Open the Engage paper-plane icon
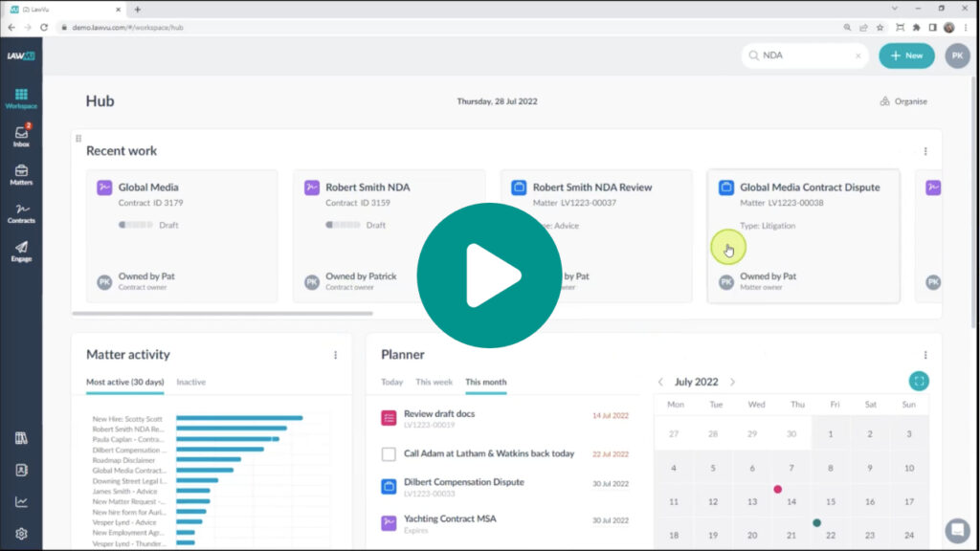 21,252
